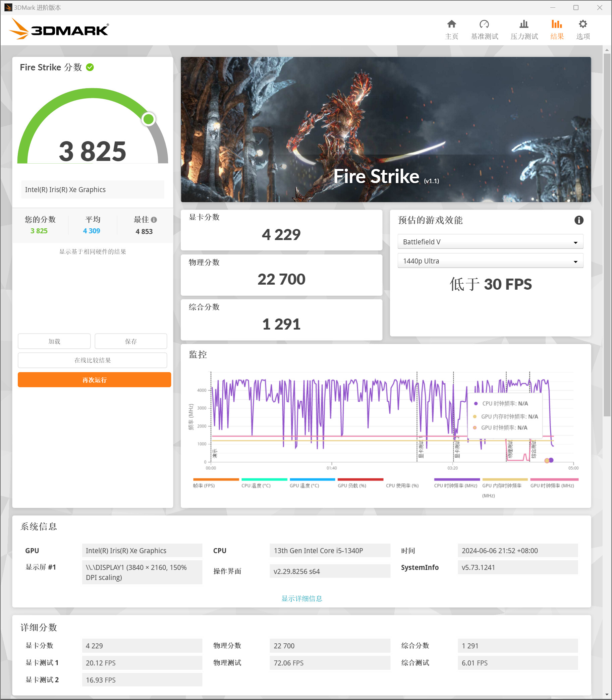Click the 再次运行 run again button
The height and width of the screenshot is (700, 612).
pyautogui.click(x=94, y=380)
